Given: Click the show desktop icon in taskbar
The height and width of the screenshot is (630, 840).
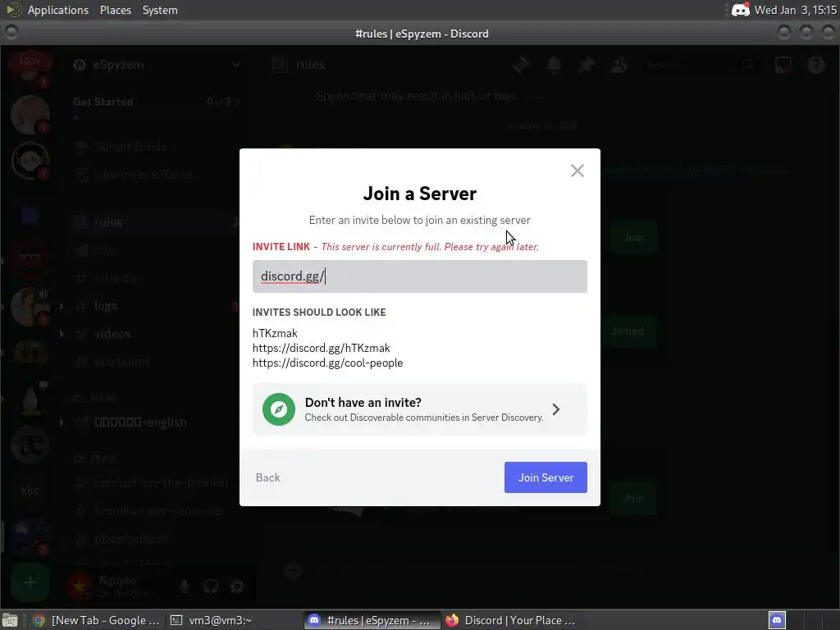Looking at the screenshot, I should pyautogui.click(x=10, y=620).
